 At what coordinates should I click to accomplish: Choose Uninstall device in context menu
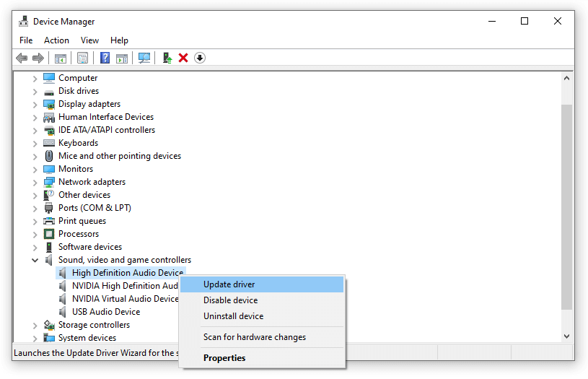coord(262,316)
